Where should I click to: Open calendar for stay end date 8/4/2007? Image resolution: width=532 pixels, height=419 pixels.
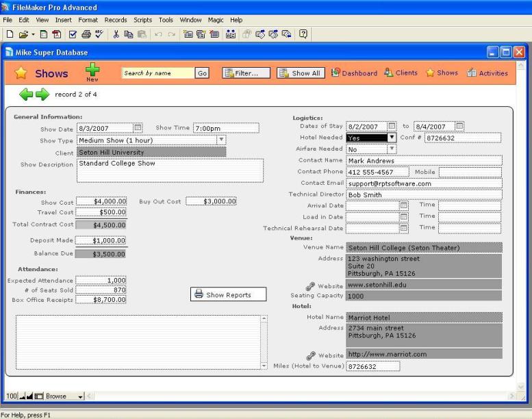click(459, 126)
